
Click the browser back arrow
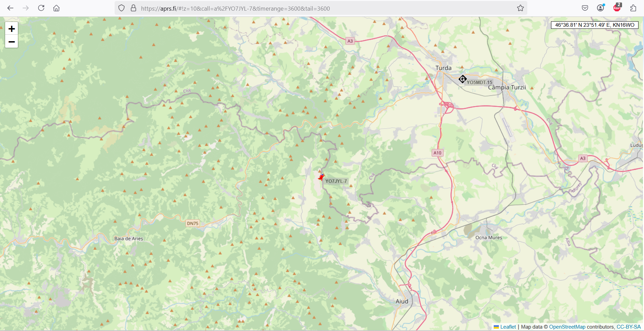tap(10, 8)
